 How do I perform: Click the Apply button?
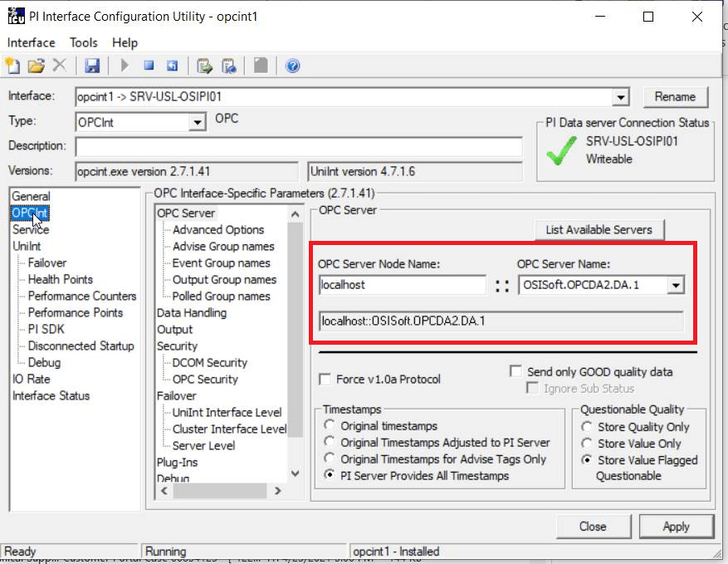tap(676, 527)
